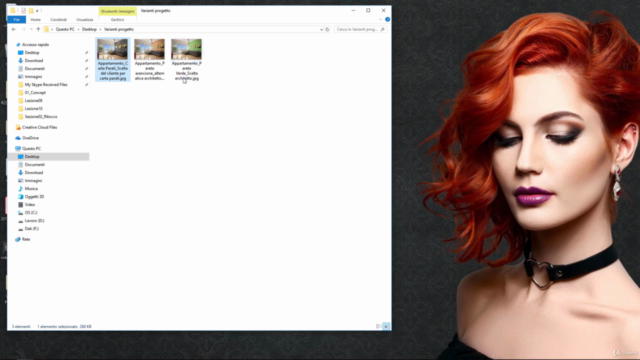Maximize the Varianti progetto window

pos(368,11)
